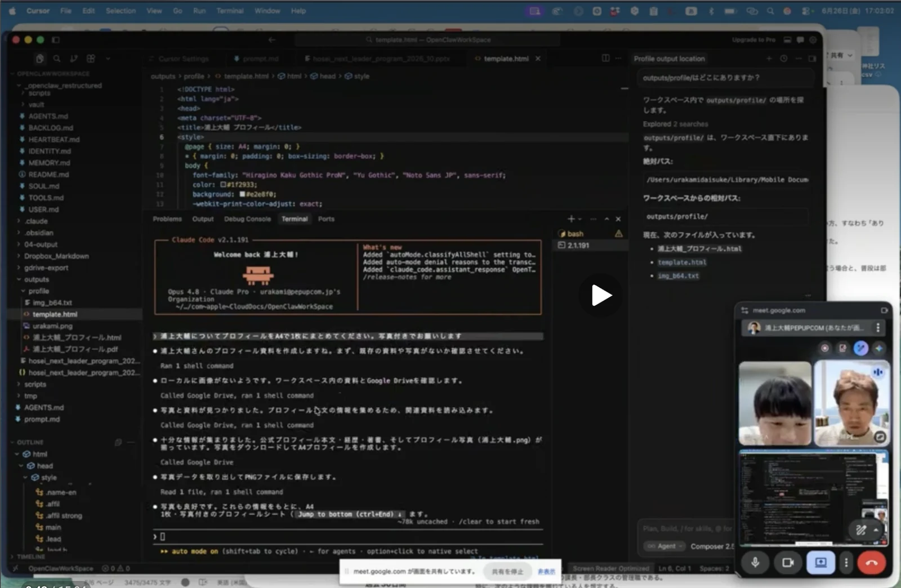Open the Agent mode dropdown in chat input
Screen dimensions: 901x588
(664, 546)
